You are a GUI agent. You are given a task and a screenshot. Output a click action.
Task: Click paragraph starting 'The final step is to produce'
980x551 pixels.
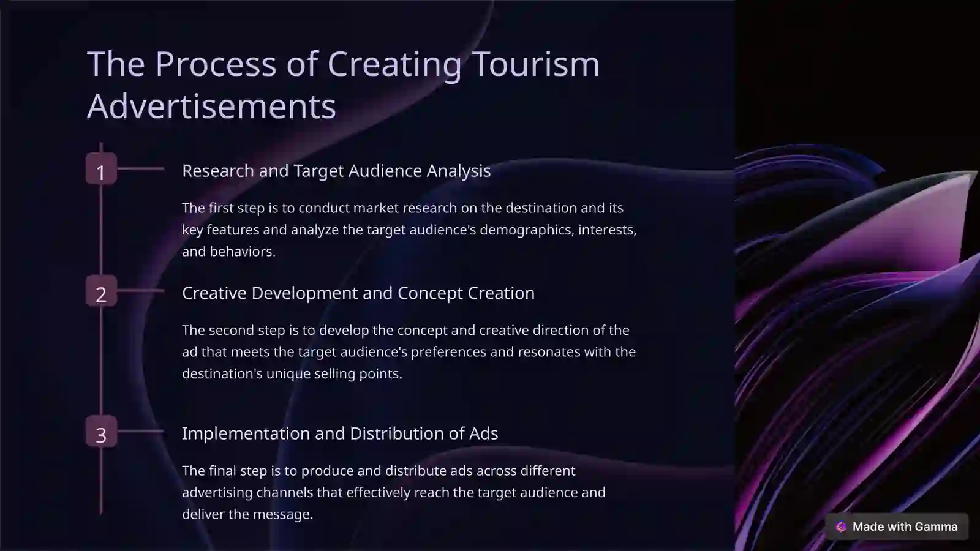(x=394, y=492)
